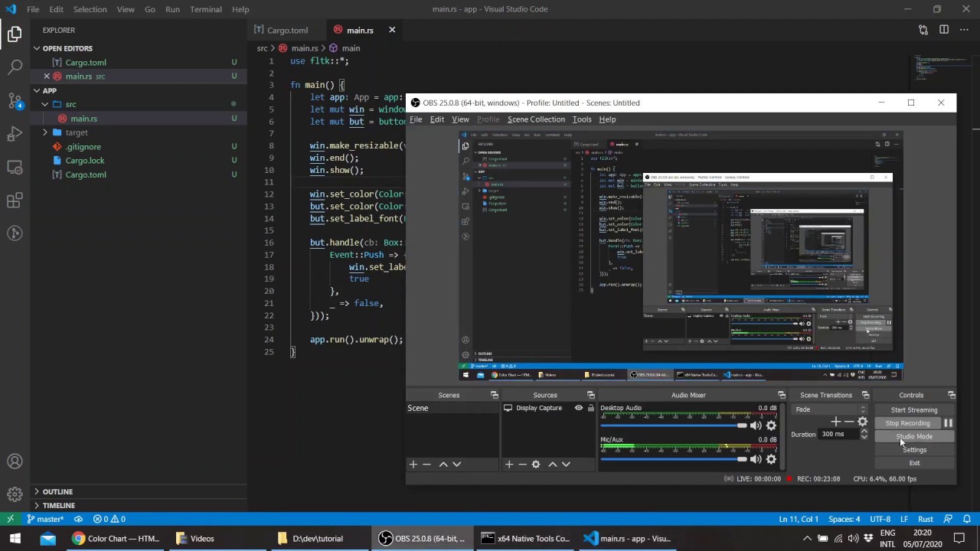Mute Mic/Aux speaker
The image size is (980, 551).
tap(756, 459)
